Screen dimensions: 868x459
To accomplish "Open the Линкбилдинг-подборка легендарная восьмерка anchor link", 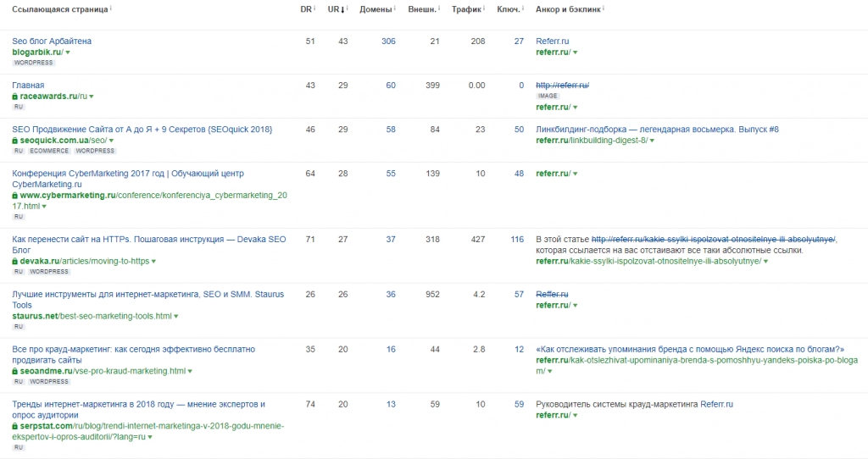I will click(x=657, y=130).
